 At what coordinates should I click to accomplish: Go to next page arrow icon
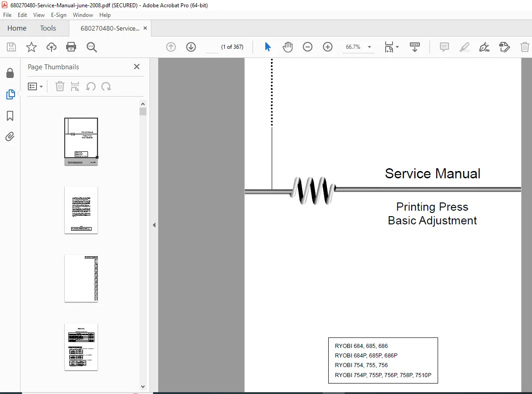[191, 47]
